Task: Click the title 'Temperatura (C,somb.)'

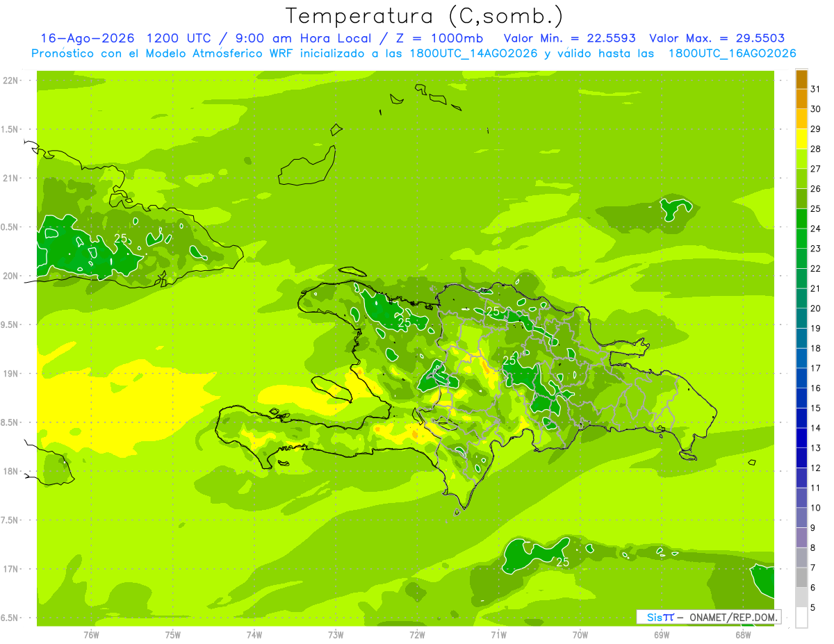Action: coord(424,16)
